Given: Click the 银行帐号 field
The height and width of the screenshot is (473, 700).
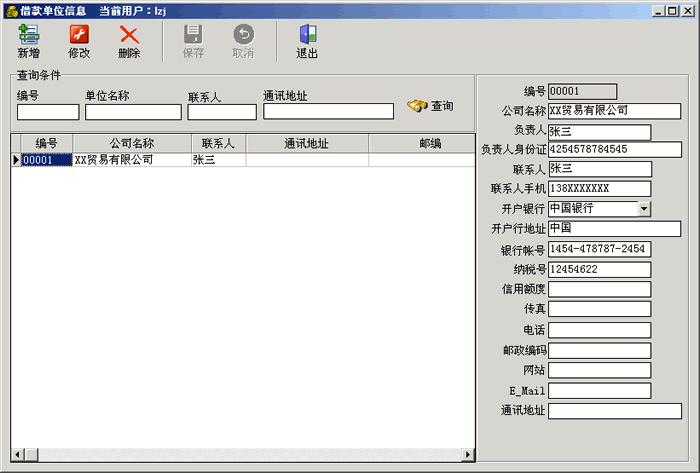Looking at the screenshot, I should 600,249.
